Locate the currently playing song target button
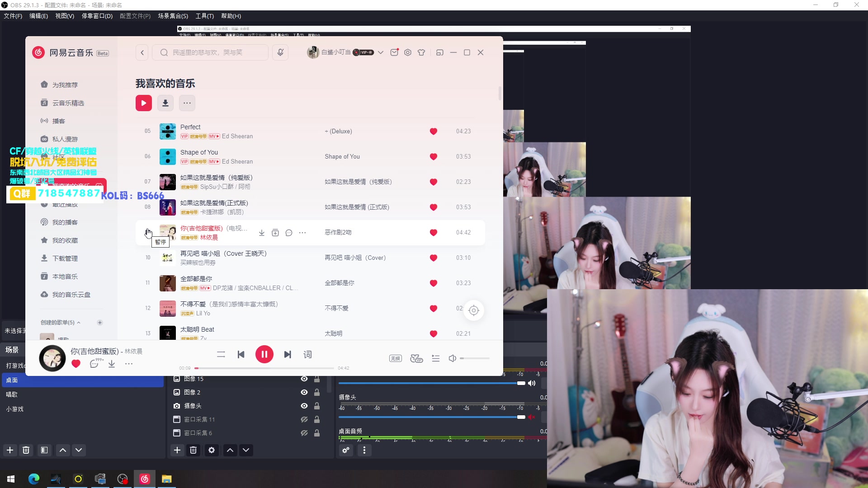This screenshot has width=868, height=488. (474, 310)
